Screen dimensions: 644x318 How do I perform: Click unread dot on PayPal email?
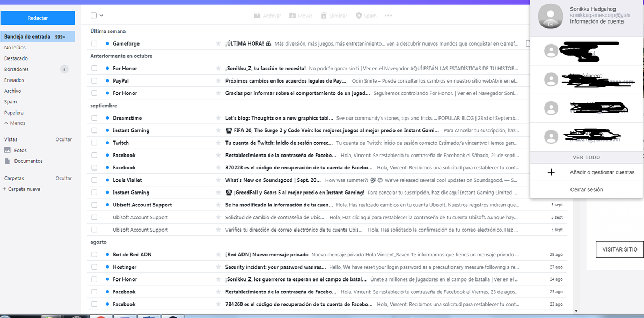[107, 81]
